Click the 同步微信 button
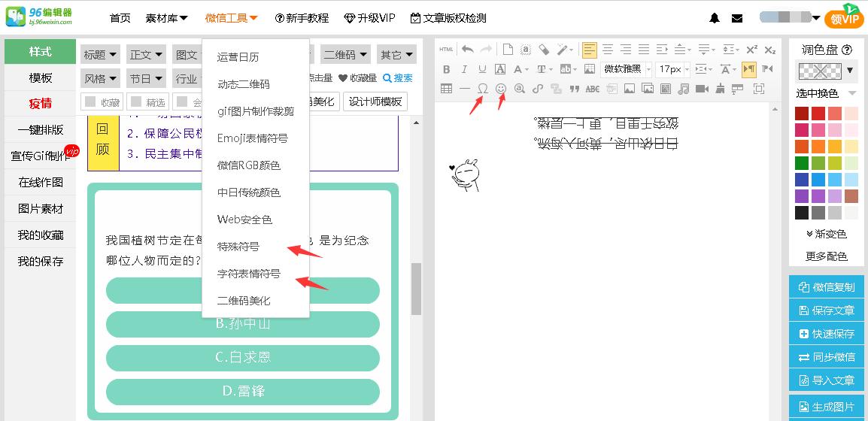Image resolution: width=868 pixels, height=421 pixels. 827,357
